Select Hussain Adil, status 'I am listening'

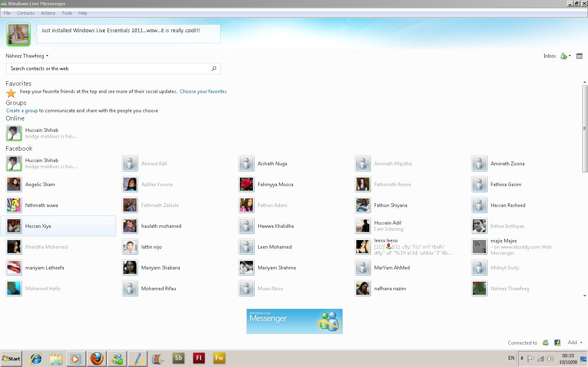(x=388, y=226)
